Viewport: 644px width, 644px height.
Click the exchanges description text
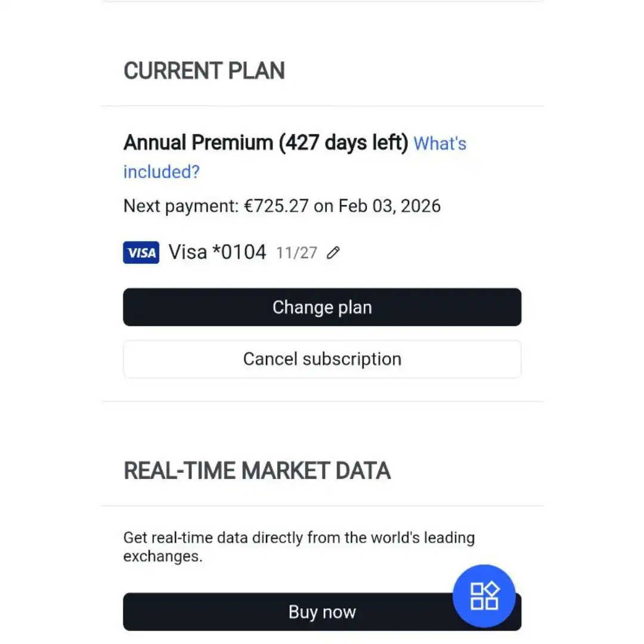298,546
